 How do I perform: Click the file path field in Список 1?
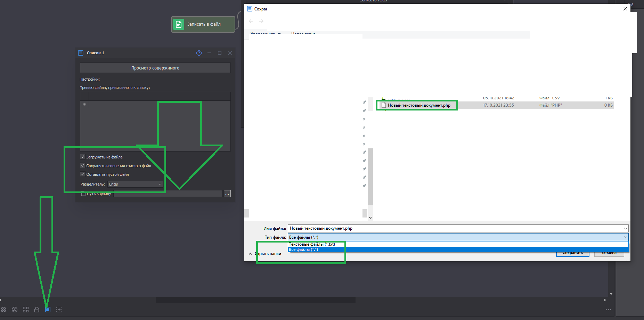tap(168, 194)
